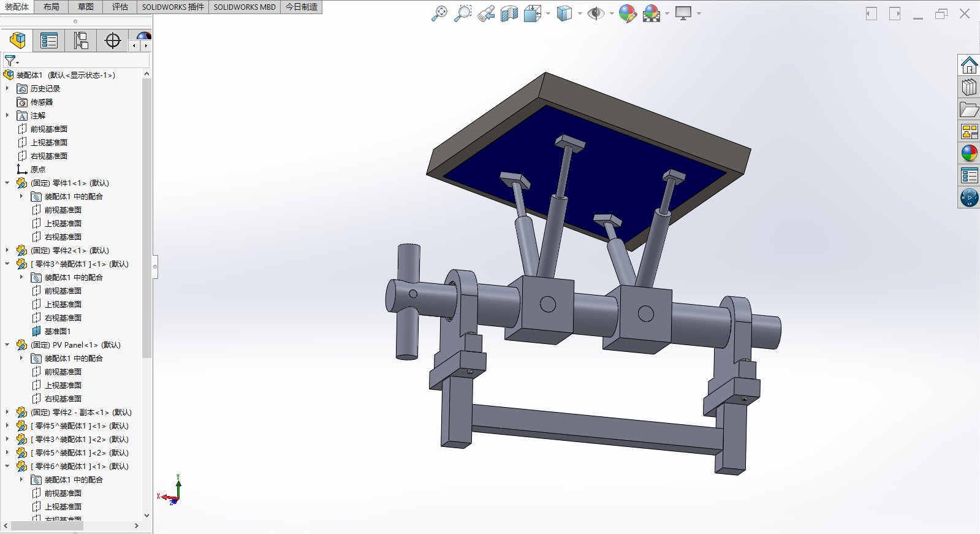
Task: Collapse the 零件3^装配体1<1> node
Action: coord(7,264)
